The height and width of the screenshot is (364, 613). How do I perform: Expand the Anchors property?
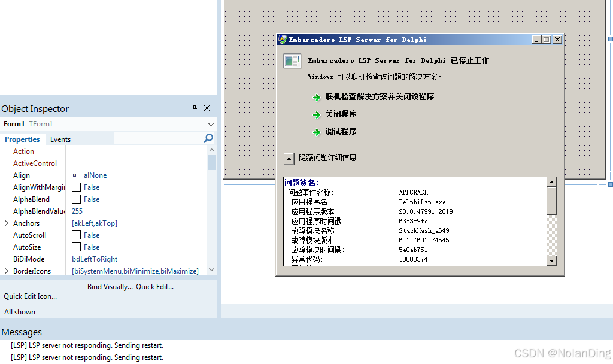pyautogui.click(x=6, y=223)
